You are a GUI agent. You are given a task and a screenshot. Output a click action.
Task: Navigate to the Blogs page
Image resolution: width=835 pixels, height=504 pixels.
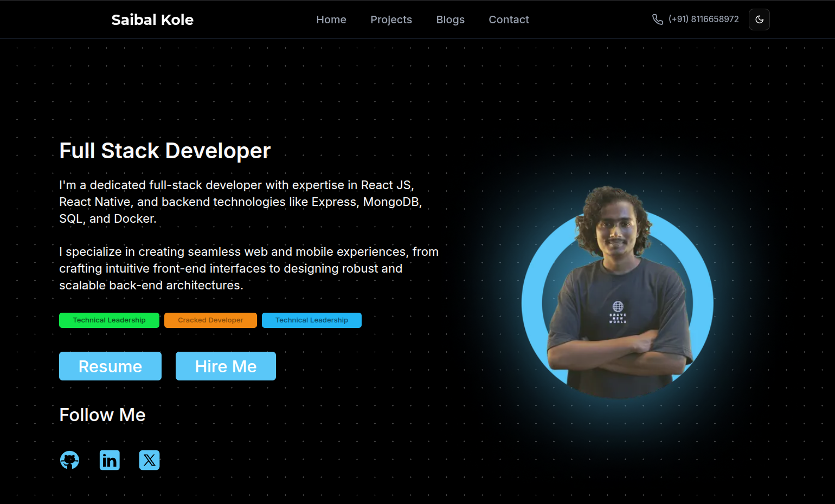(450, 20)
